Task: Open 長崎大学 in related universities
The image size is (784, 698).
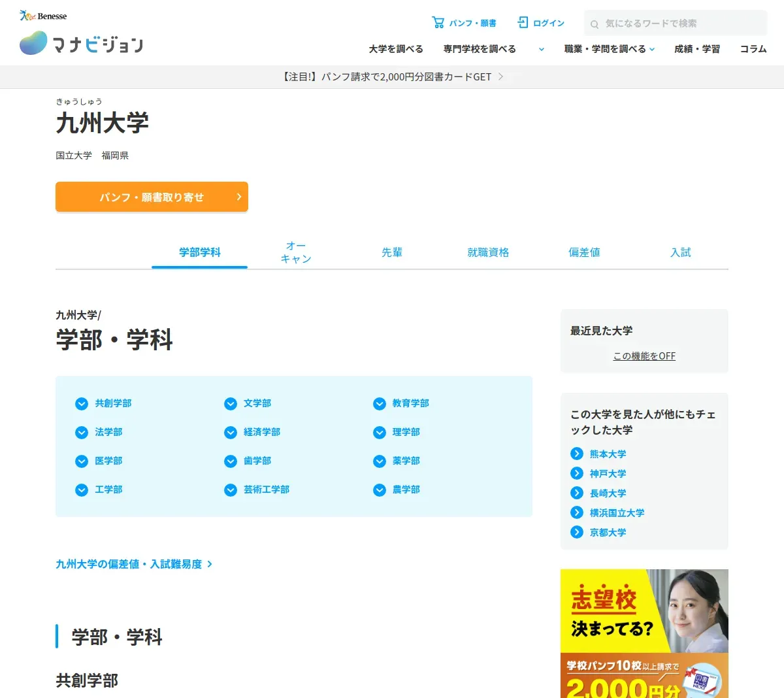Action: 608,493
